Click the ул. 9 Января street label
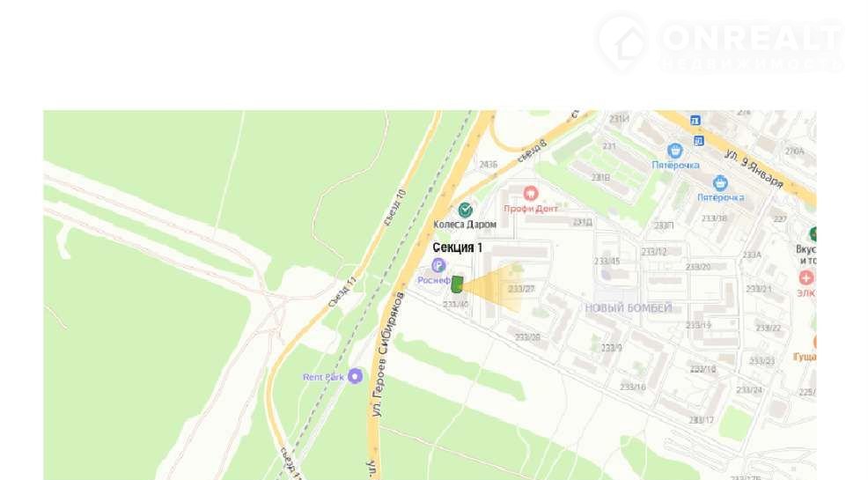 (754, 169)
